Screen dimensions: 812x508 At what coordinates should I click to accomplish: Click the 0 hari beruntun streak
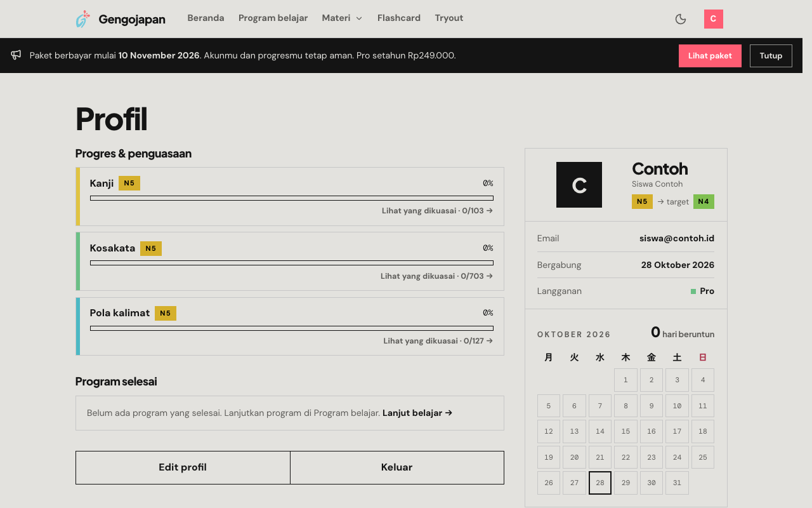point(683,333)
